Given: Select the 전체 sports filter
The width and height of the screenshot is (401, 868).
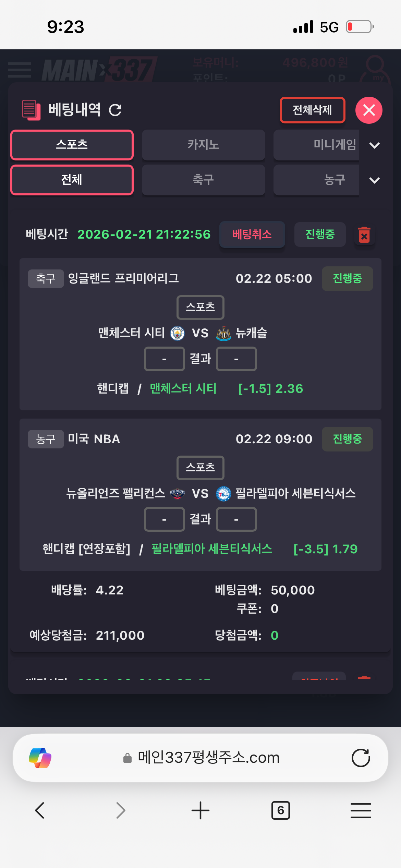Looking at the screenshot, I should pos(72,180).
